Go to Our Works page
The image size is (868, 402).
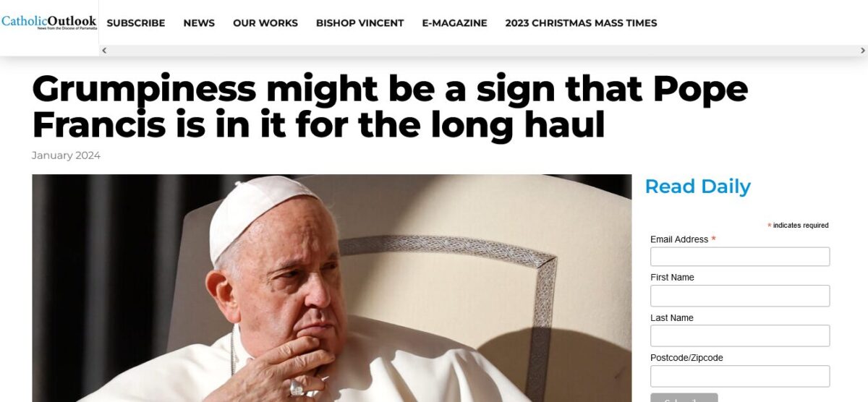(265, 23)
